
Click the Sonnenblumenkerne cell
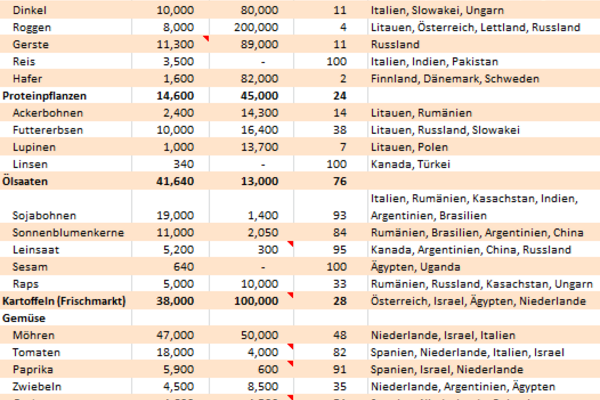68,233
